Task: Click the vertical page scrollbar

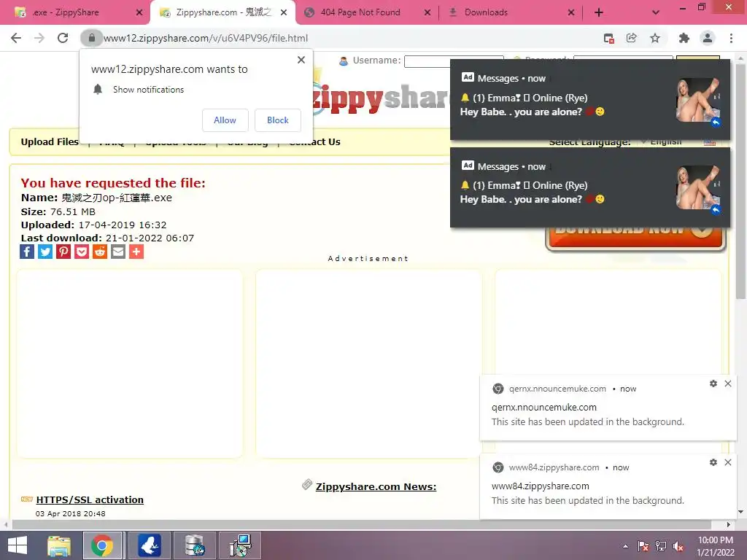Action: coord(740,181)
